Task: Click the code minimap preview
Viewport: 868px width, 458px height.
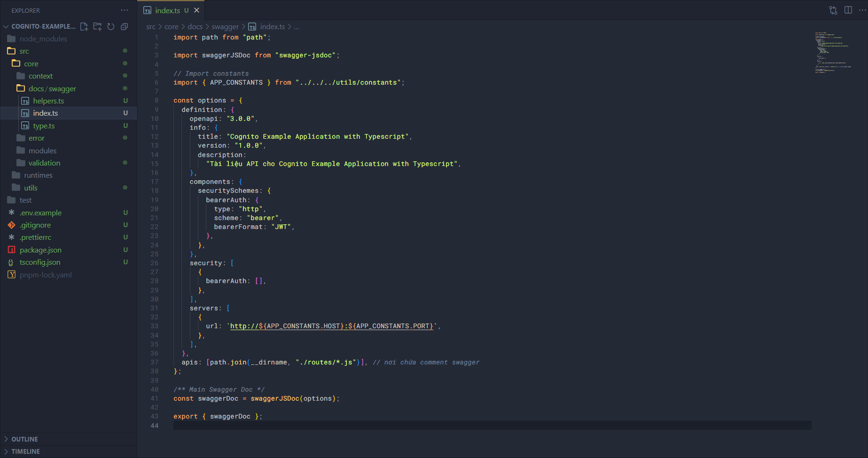Action: (x=833, y=52)
